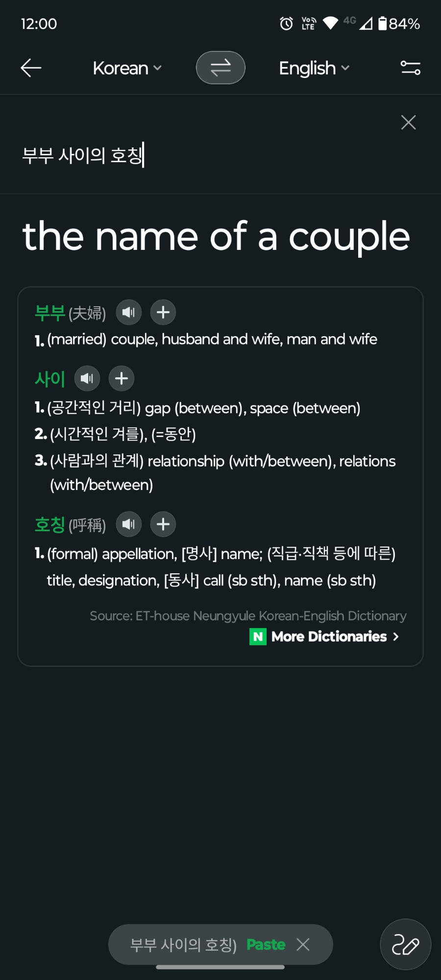
Task: Open English target language dropdown
Action: tap(314, 68)
